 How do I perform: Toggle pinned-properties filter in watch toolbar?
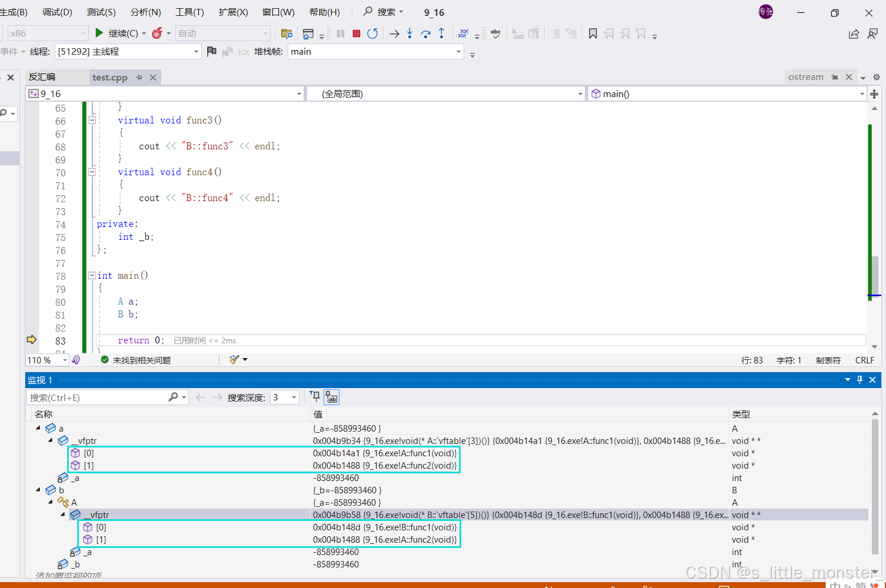coord(315,397)
